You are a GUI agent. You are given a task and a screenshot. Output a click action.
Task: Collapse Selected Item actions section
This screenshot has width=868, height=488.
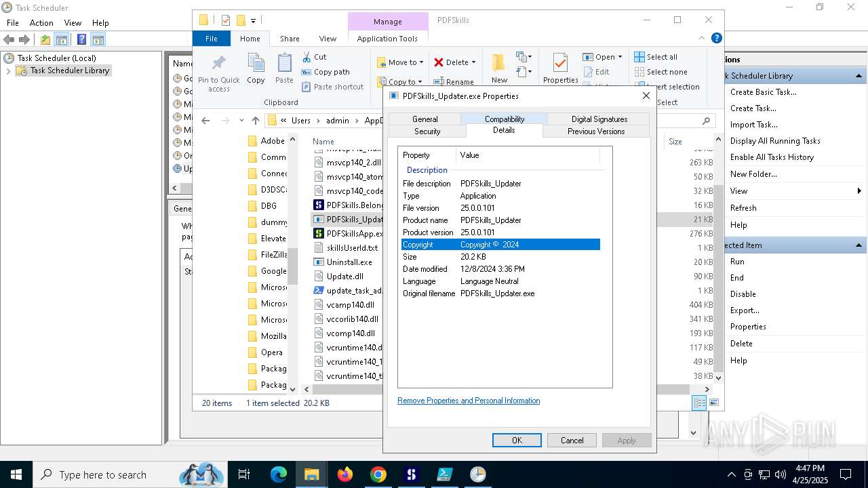859,245
